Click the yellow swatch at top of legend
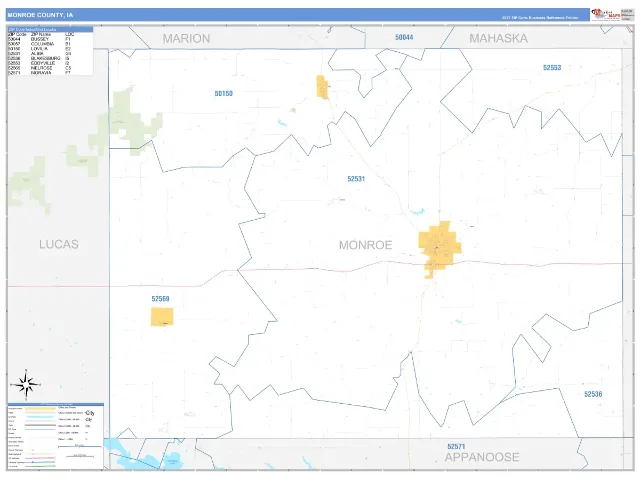This screenshot has width=640, height=480. (x=40, y=409)
